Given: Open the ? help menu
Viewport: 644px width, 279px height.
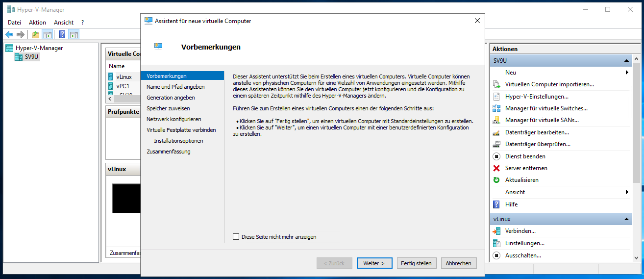Looking at the screenshot, I should click(x=83, y=23).
